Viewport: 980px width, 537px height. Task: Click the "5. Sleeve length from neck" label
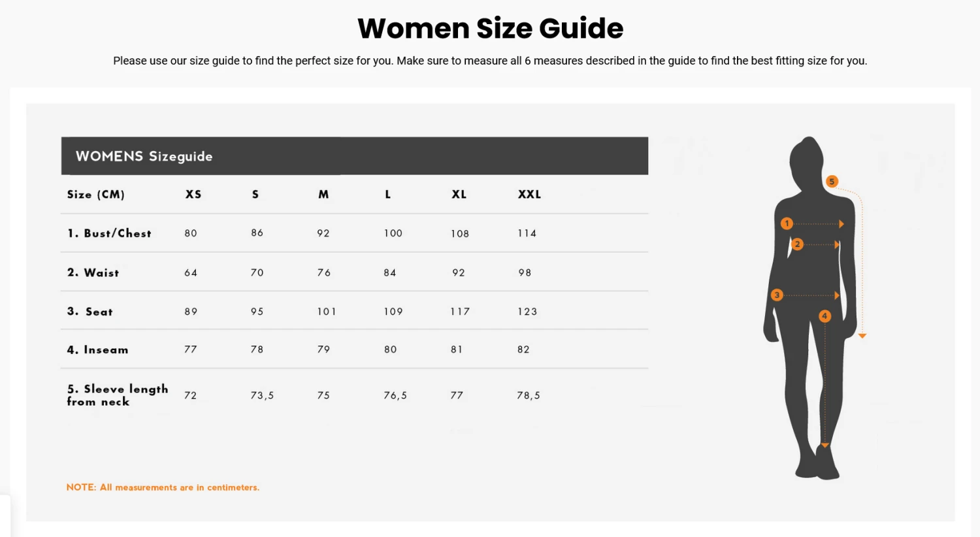(x=118, y=395)
